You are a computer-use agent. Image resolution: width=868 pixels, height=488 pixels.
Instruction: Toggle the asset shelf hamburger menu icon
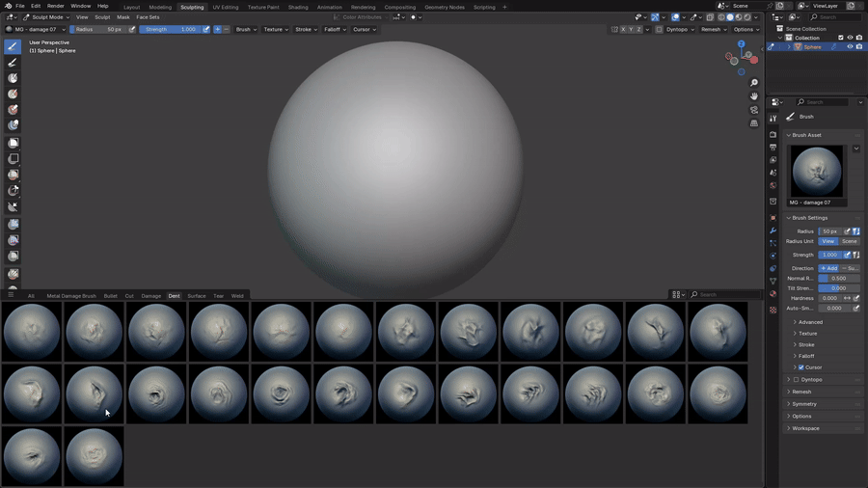(x=11, y=295)
